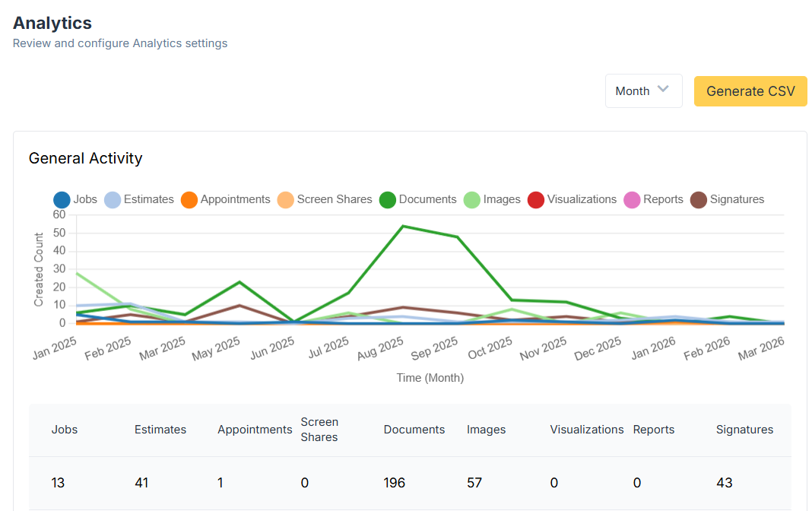Select the Documents total value 196
This screenshot has height=511, width=812.
[x=394, y=483]
